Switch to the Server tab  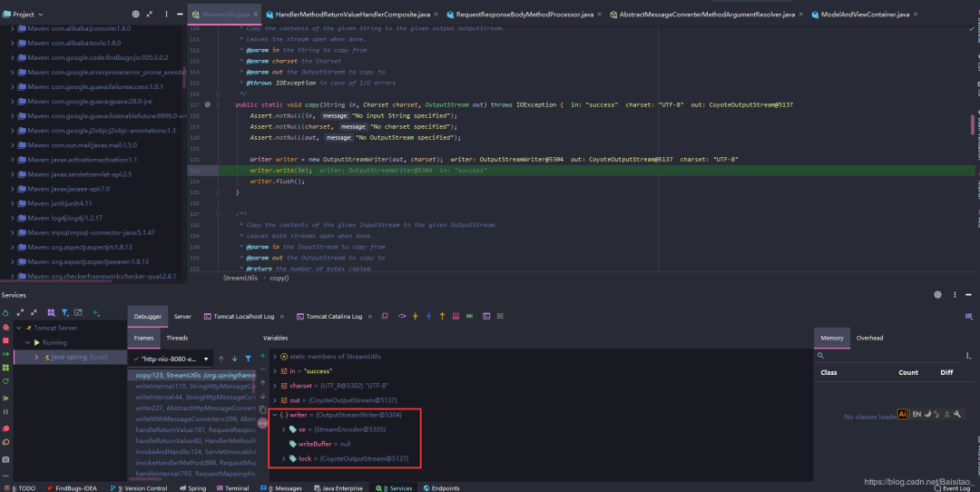pyautogui.click(x=182, y=316)
